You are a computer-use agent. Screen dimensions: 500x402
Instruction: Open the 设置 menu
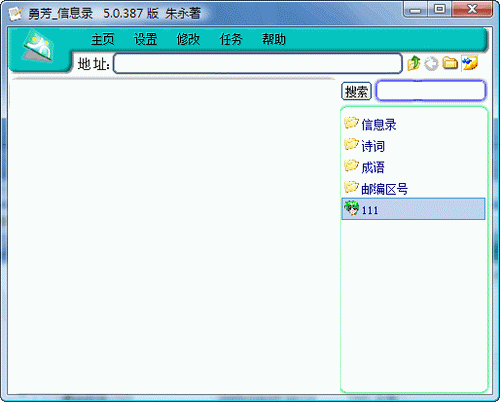tap(145, 39)
